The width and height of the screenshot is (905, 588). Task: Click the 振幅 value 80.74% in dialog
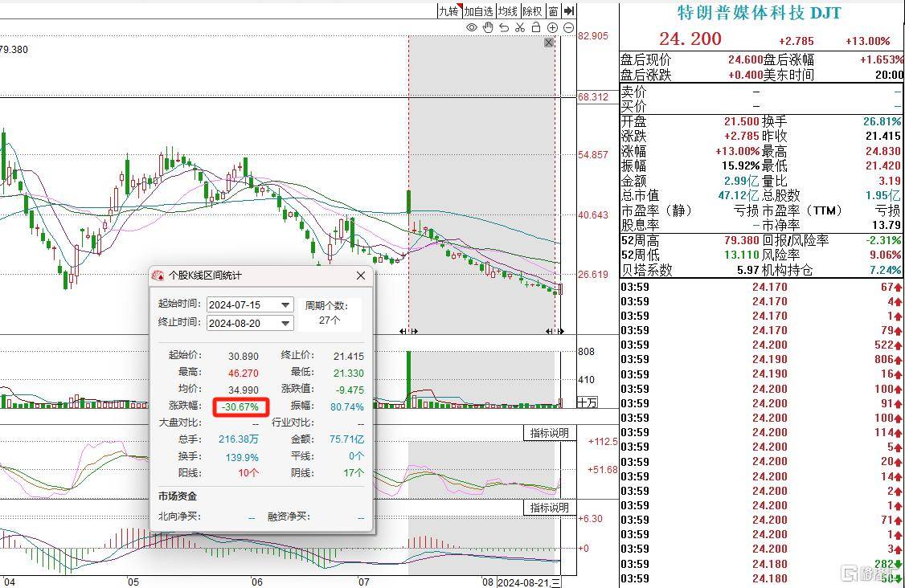347,406
